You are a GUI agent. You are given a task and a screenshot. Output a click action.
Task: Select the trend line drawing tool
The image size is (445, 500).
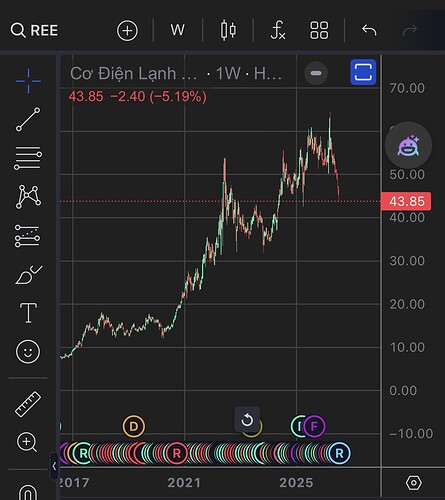pyautogui.click(x=28, y=119)
